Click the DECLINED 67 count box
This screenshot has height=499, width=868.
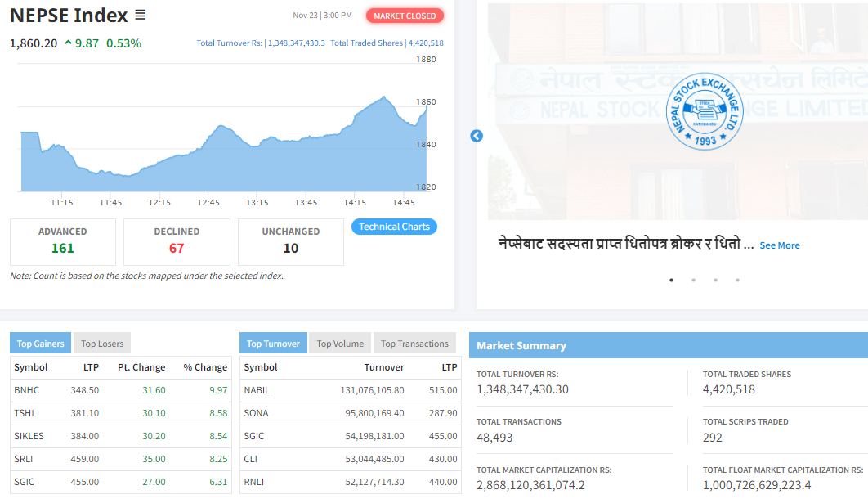[177, 242]
